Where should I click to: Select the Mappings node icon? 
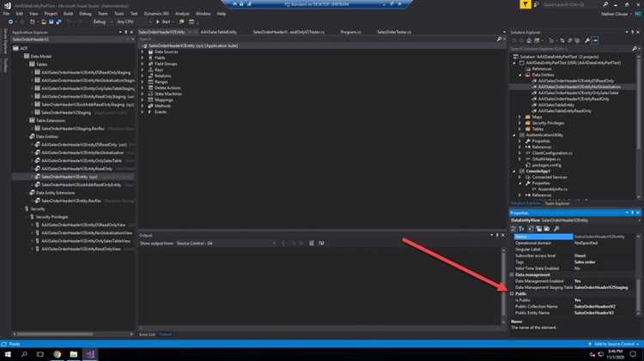pyautogui.click(x=151, y=100)
